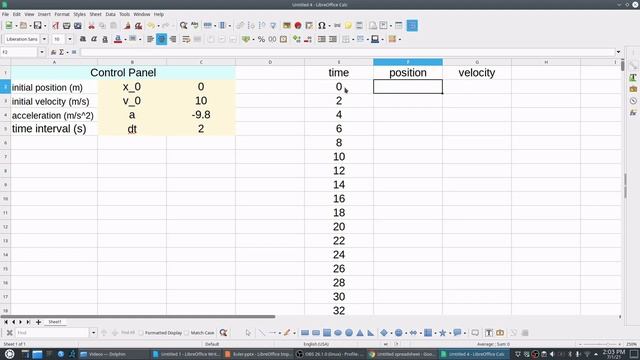The height and width of the screenshot is (360, 640).
Task: Select the Control Panel header cell
Action: (123, 73)
